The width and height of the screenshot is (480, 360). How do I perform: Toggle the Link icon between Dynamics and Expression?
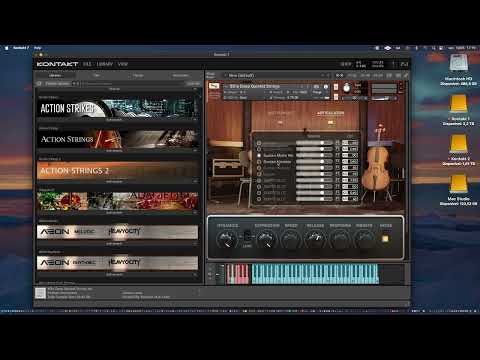pyautogui.click(x=247, y=236)
